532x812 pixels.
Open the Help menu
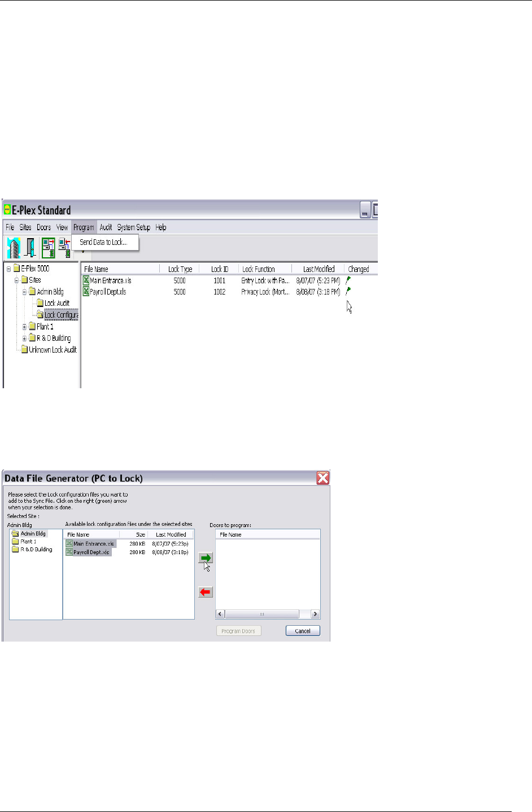[x=161, y=227]
